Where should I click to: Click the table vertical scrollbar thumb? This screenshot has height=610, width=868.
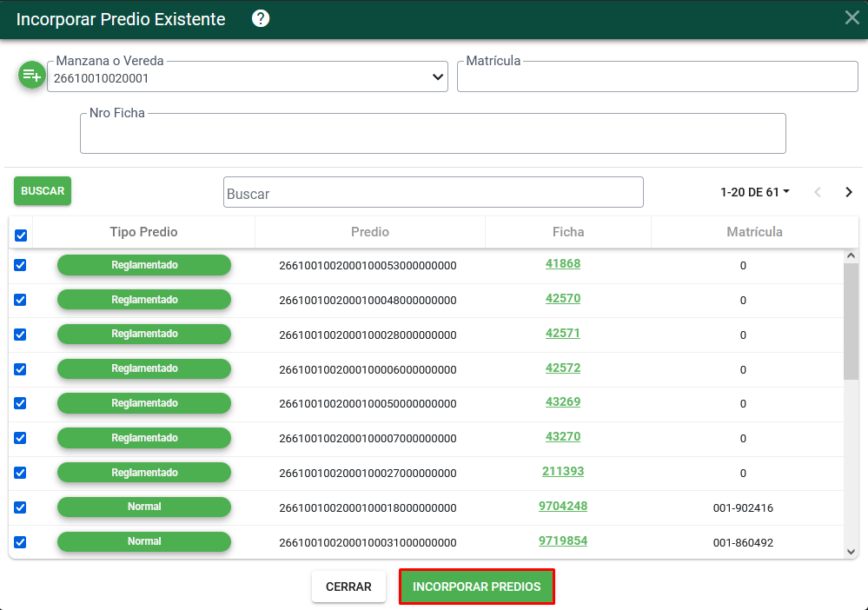(x=851, y=321)
